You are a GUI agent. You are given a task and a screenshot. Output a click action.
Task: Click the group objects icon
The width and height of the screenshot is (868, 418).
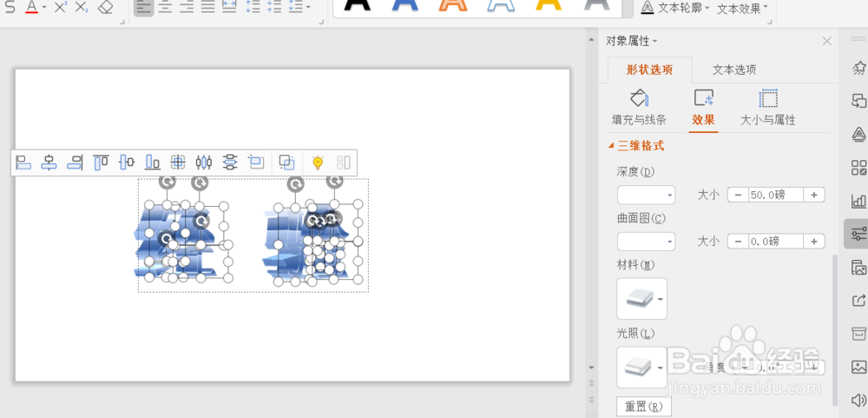[286, 163]
